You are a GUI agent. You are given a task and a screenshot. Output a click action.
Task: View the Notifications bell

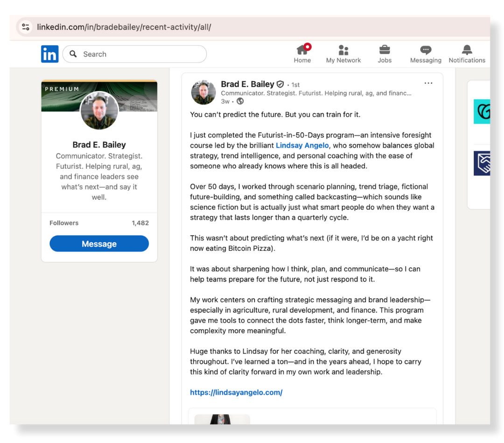[467, 54]
